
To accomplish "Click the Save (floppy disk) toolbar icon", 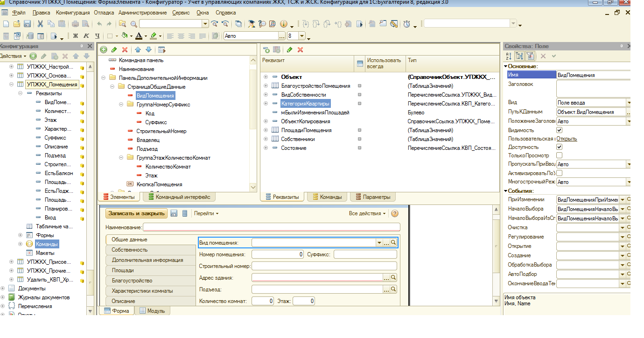I will coord(27,24).
